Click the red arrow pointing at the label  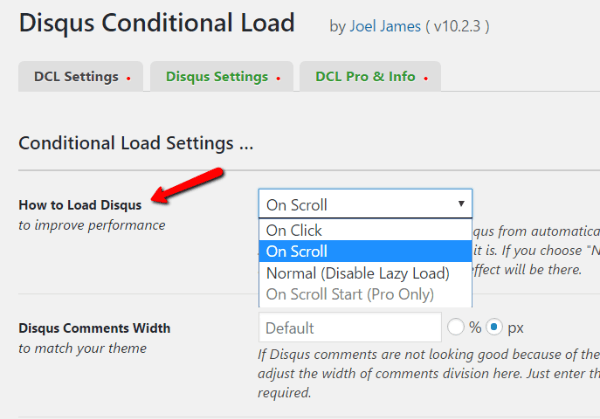[187, 185]
